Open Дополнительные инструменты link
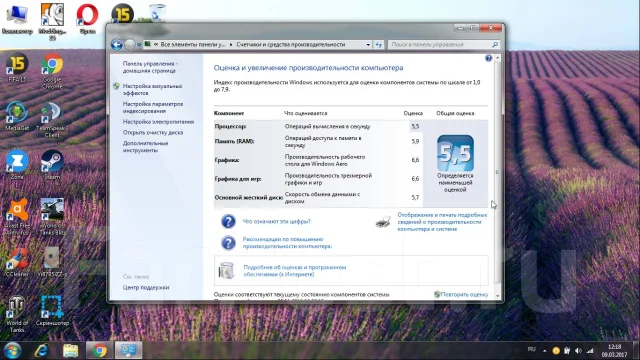The image size is (640, 360). click(x=145, y=147)
